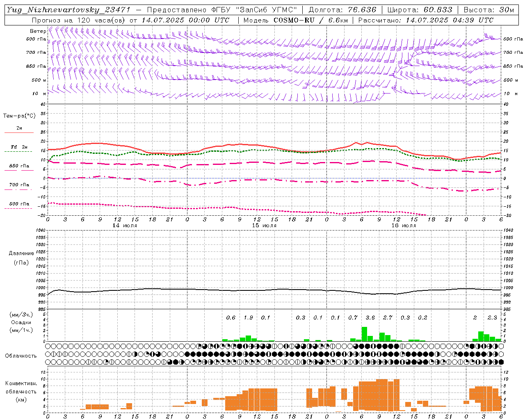Click the 2.3 precipitation value
This screenshot has height=420, width=525.
tap(492, 317)
